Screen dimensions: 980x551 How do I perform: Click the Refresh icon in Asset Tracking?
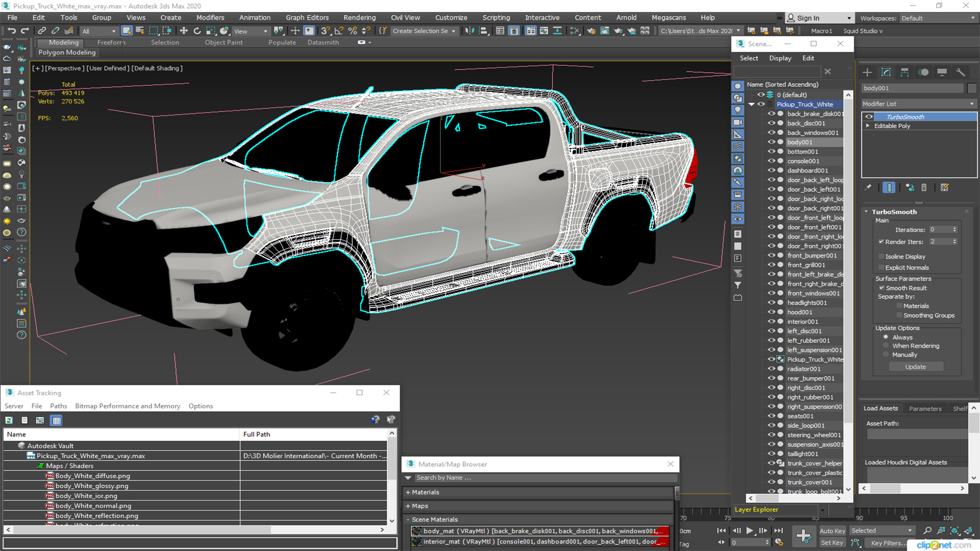9,420
